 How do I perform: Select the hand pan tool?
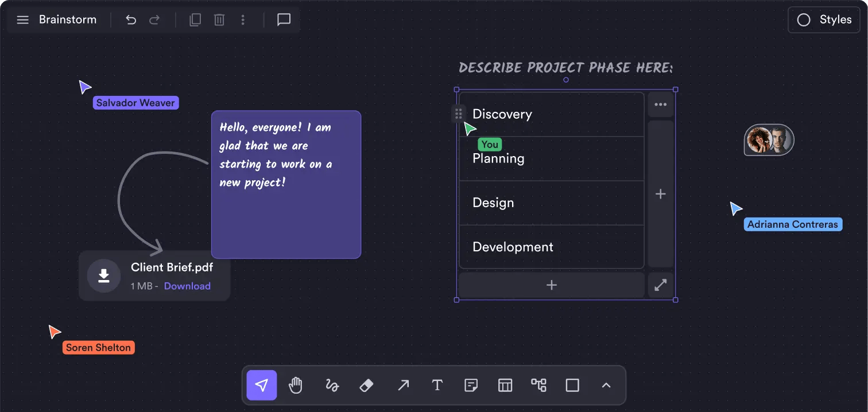(295, 385)
